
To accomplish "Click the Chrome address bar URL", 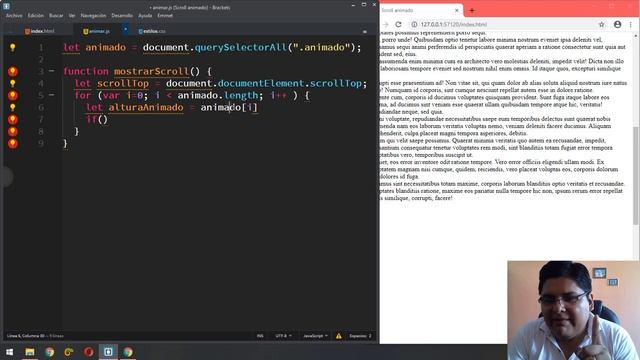I will pyautogui.click(x=453, y=24).
